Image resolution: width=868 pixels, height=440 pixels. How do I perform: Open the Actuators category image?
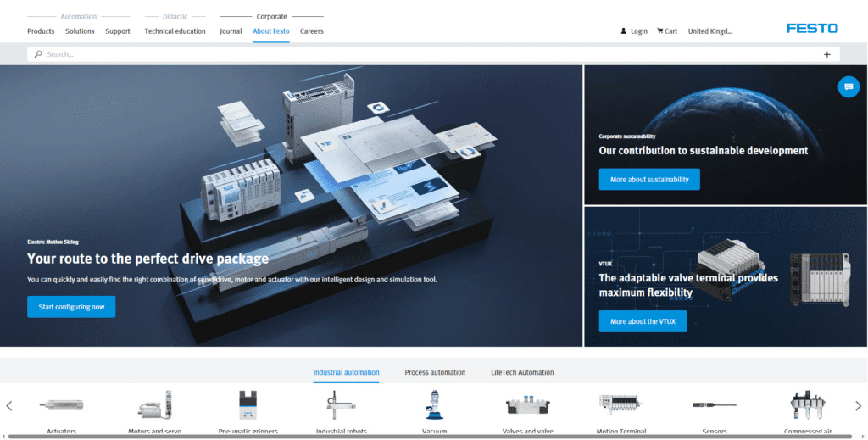click(x=61, y=405)
